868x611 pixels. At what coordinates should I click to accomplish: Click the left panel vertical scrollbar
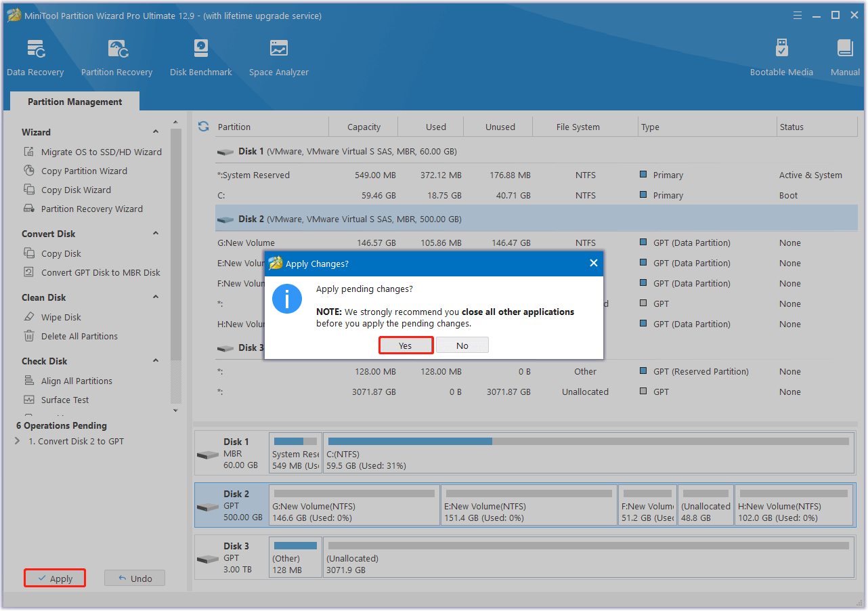coord(175,244)
